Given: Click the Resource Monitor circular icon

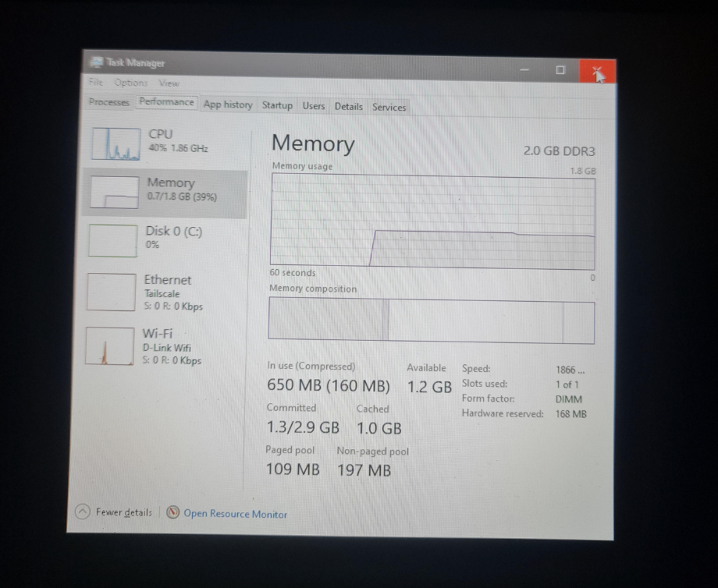Looking at the screenshot, I should pyautogui.click(x=172, y=513).
